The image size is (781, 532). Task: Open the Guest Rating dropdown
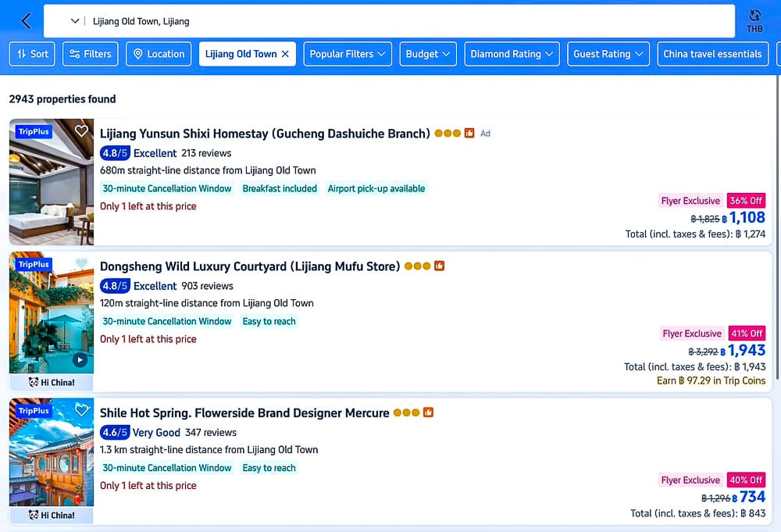[608, 54]
